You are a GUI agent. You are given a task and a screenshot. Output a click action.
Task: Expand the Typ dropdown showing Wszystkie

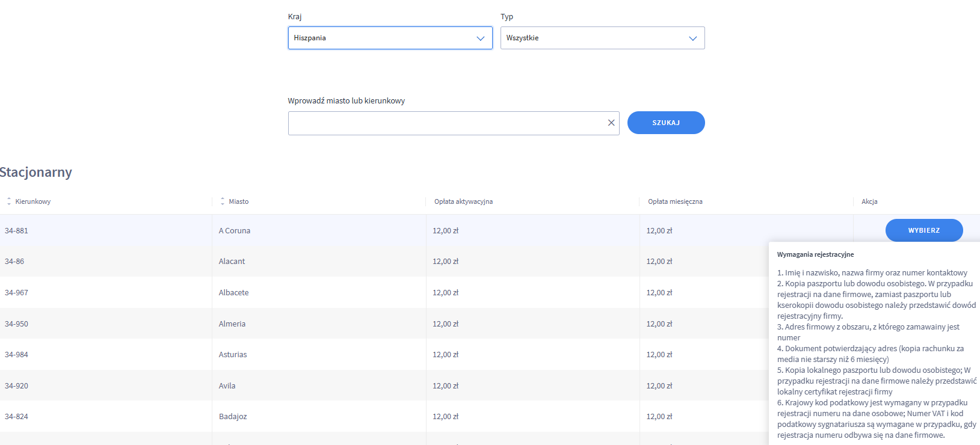click(x=602, y=38)
